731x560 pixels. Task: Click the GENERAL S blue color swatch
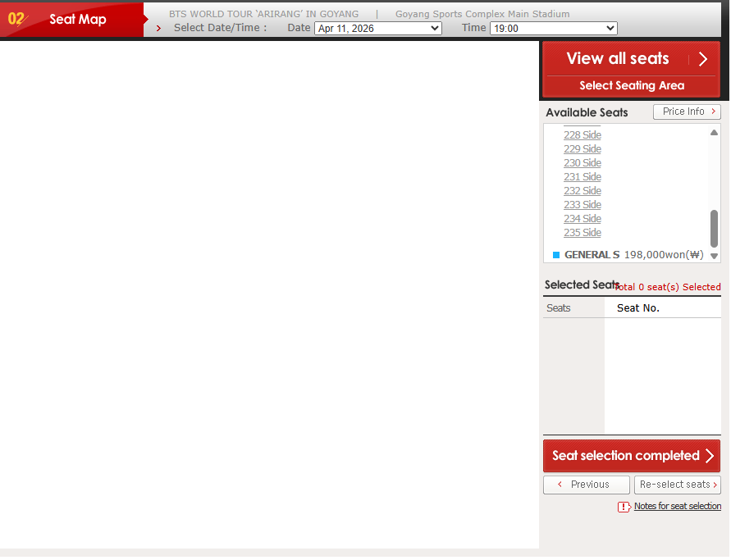(555, 255)
